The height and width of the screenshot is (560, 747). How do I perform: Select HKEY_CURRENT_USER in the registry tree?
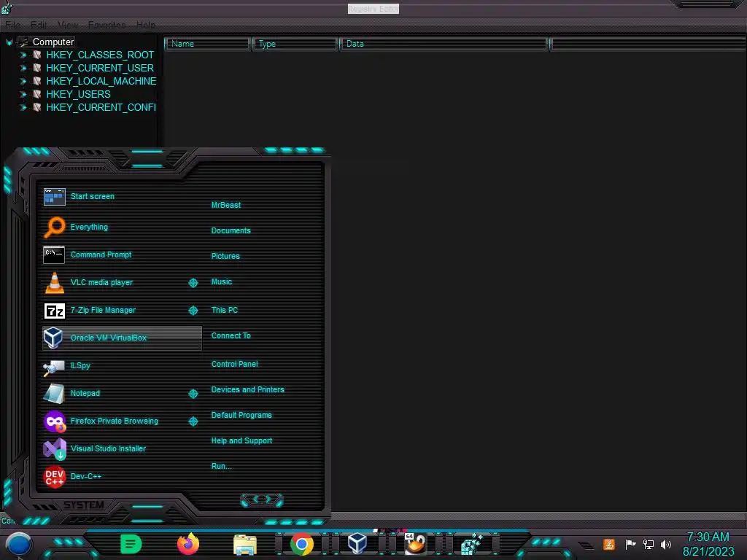coord(100,68)
